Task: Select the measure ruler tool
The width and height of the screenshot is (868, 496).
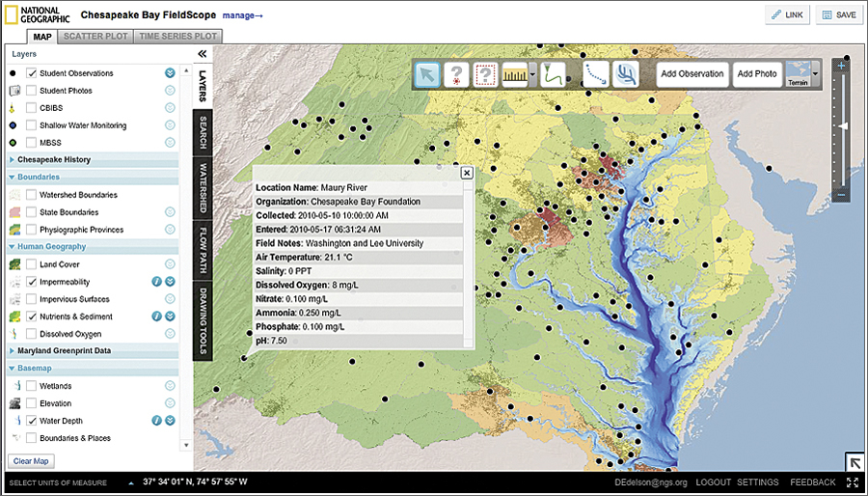Action: pos(514,74)
